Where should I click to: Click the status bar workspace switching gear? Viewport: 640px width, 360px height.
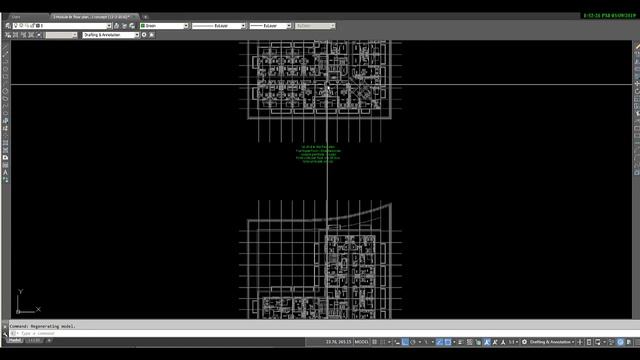click(524, 342)
